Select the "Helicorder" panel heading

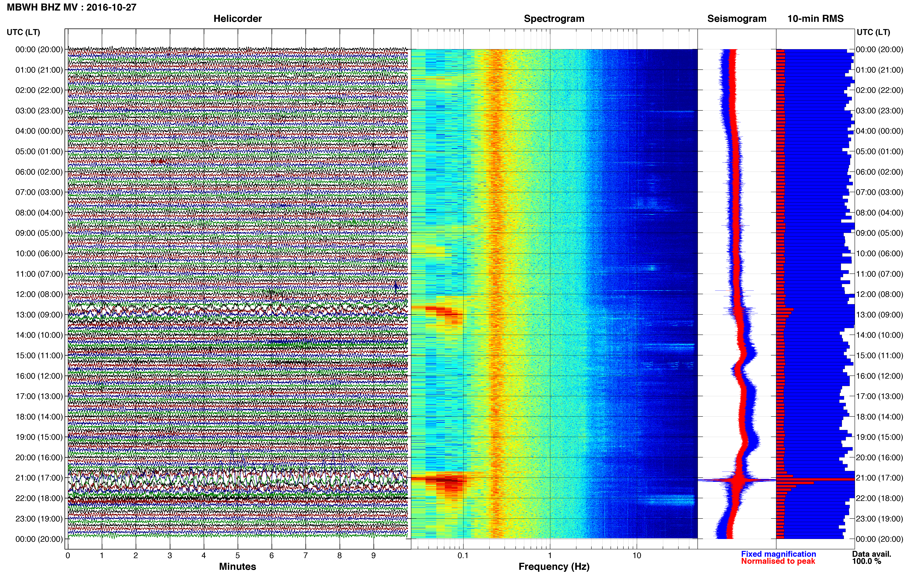point(238,19)
